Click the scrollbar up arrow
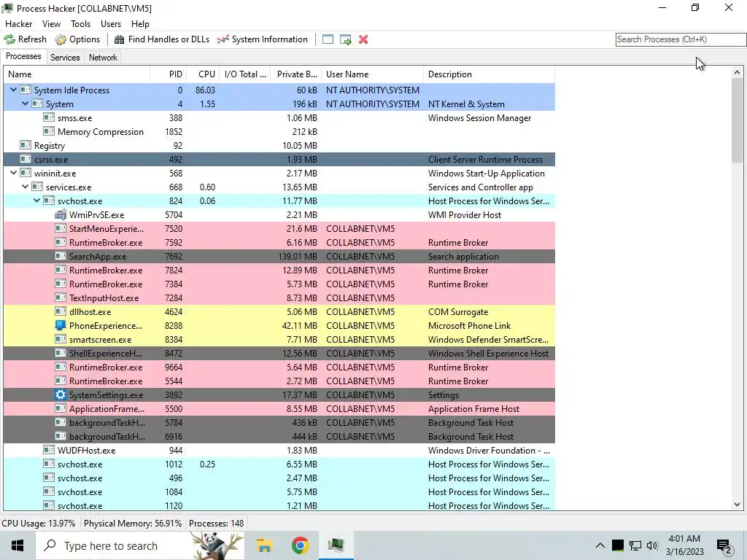Screen dimensions: 747x560 tap(737, 73)
